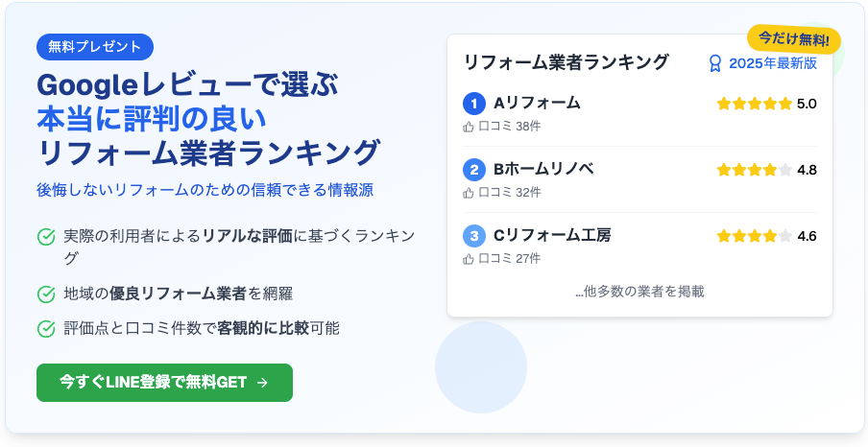Click checkmark icon beside 優良リフォーム業者を網羅

(x=46, y=294)
